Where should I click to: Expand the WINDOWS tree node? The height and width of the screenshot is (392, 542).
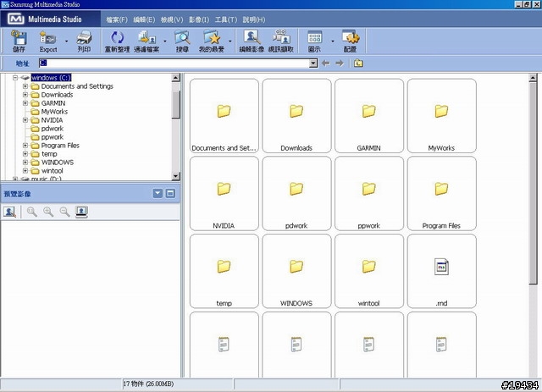tap(25, 162)
